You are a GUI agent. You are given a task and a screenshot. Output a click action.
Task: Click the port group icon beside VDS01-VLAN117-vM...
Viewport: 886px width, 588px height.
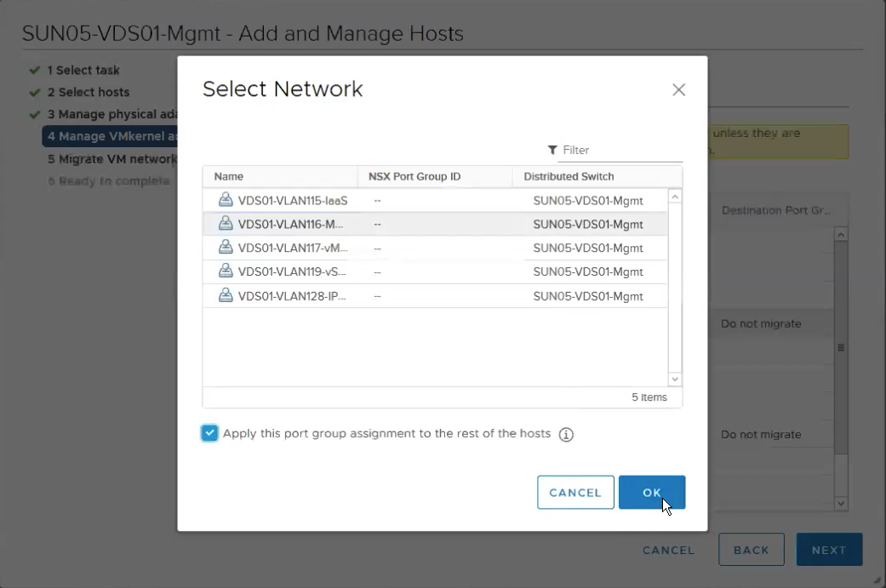[x=226, y=247]
